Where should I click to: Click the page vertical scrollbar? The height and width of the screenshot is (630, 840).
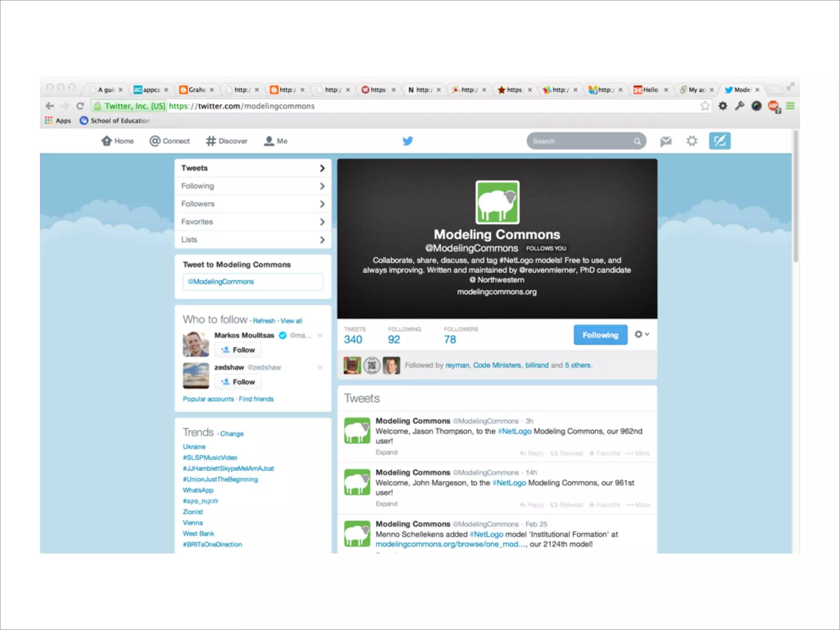(795, 197)
